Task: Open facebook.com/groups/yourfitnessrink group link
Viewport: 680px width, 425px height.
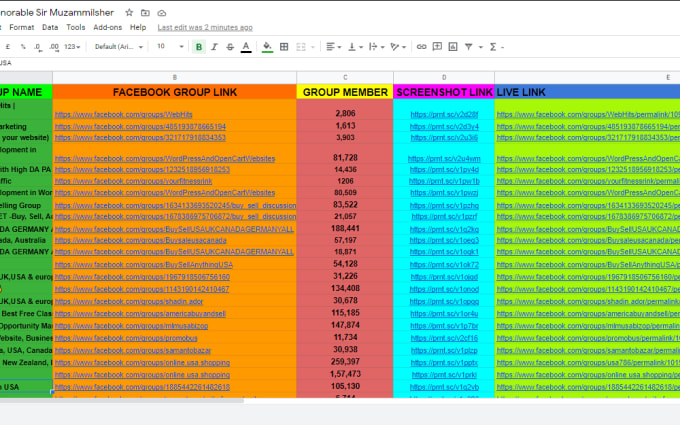Action: tap(134, 181)
